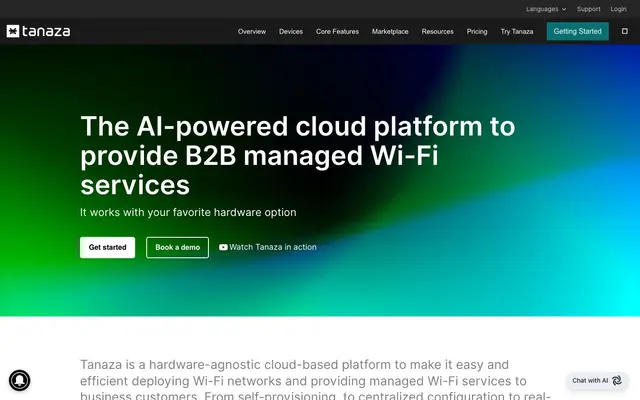The width and height of the screenshot is (640, 400).
Task: Click the Getting Started button
Action: 578,31
